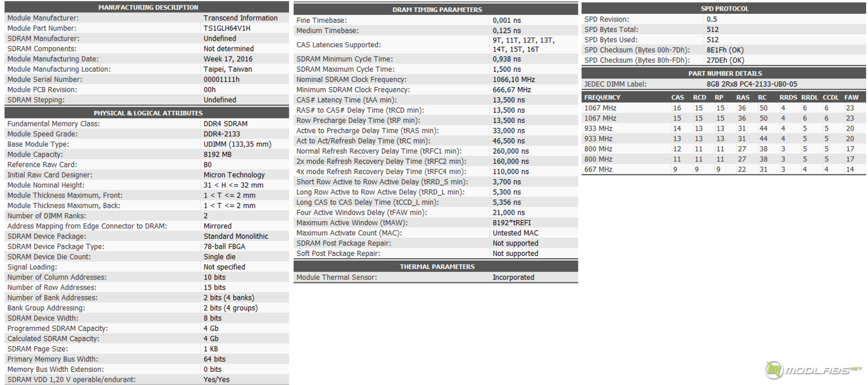
Task: Click the Yes/Yes VDD operable value
Action: 217,380
